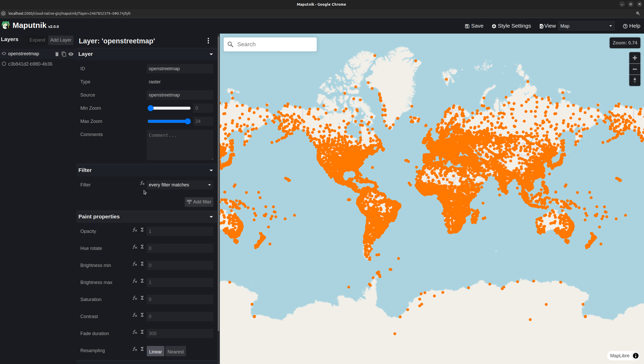This screenshot has width=644, height=364.
Task: Convert Fade duration to zoom function
Action: 135,332
